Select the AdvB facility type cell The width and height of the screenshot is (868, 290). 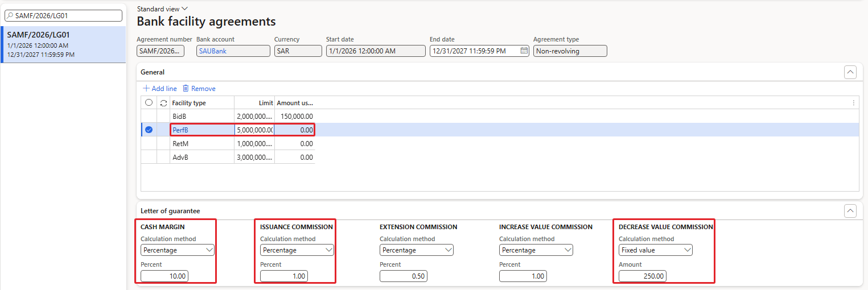pos(202,157)
